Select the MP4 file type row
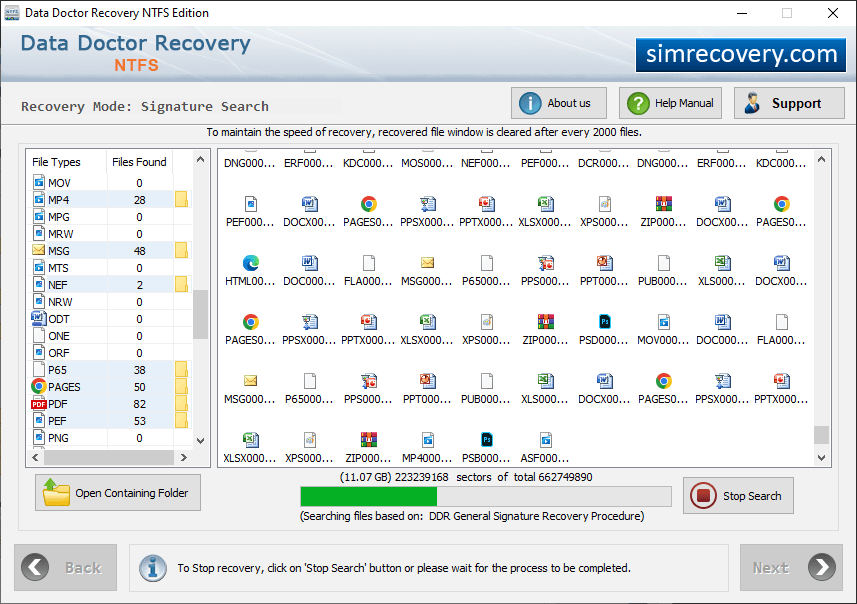Screen dimensions: 857x604 coord(109,200)
